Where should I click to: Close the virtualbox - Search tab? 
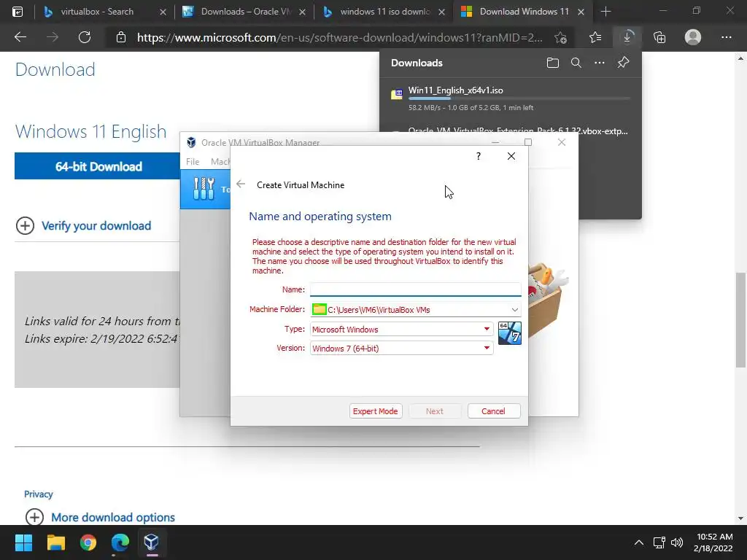[163, 12]
